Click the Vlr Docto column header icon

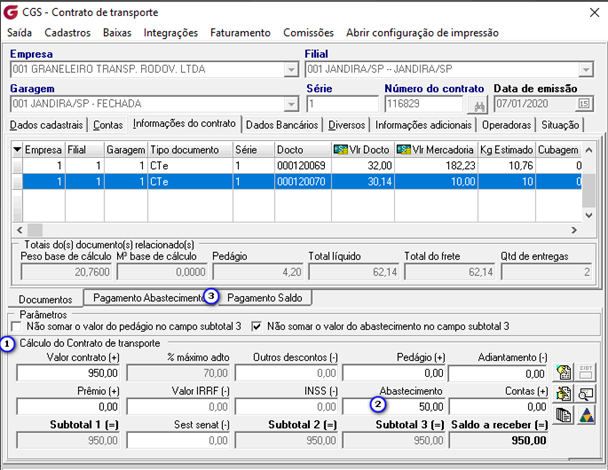tap(340, 149)
